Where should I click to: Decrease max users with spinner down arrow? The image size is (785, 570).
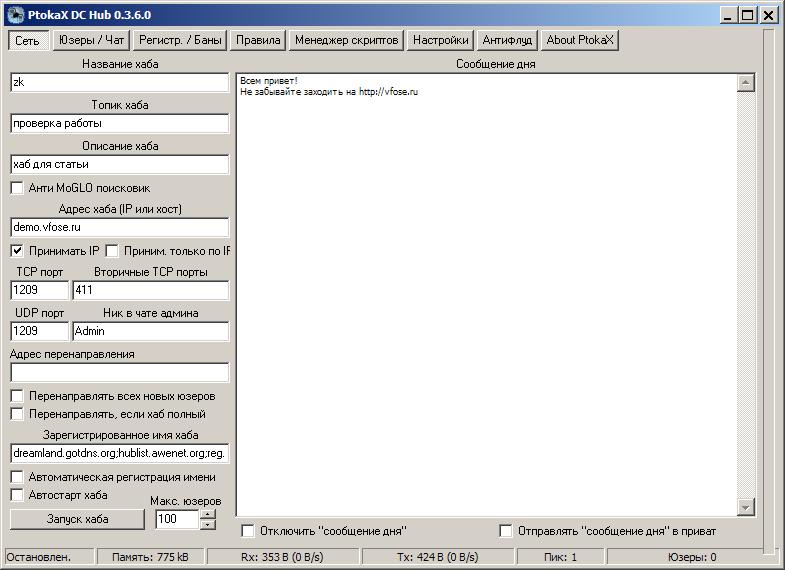pyautogui.click(x=207, y=524)
